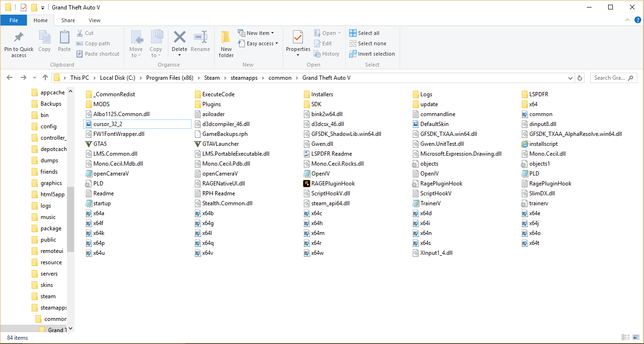Click the Cut scissors icon
The image size is (644, 344).
[80, 33]
